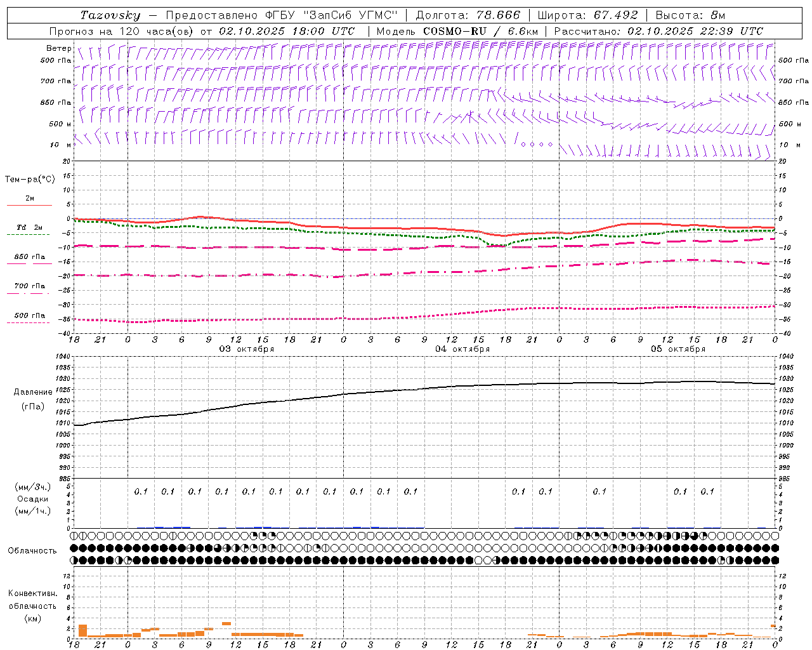Click the Тем-ра(°C) axis title

(30, 180)
